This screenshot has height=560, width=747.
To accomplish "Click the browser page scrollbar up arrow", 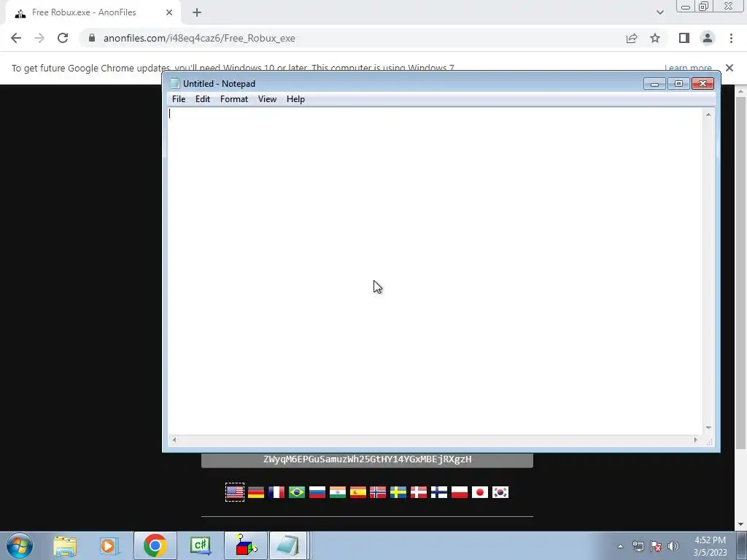I will 740,91.
